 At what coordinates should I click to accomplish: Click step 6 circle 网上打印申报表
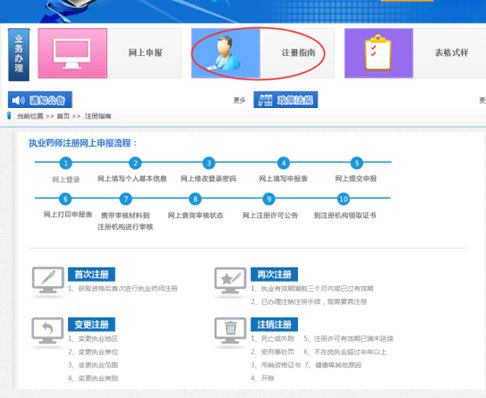coord(65,199)
